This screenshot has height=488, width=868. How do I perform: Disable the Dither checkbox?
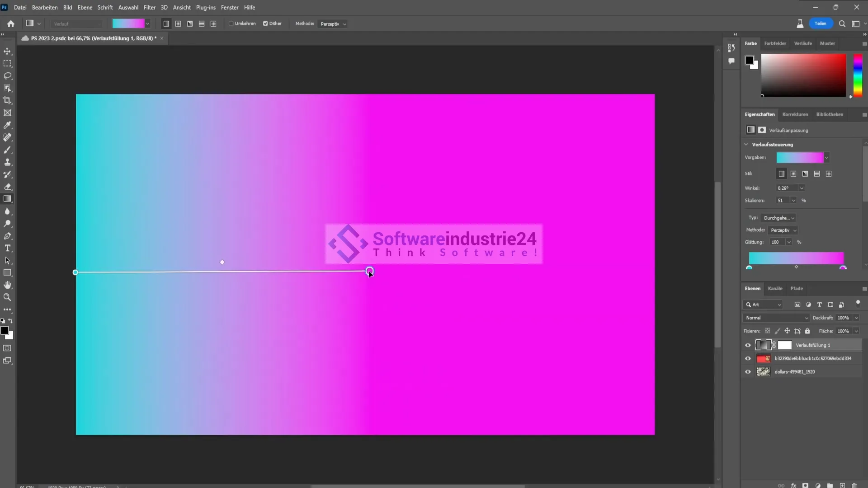click(x=265, y=23)
